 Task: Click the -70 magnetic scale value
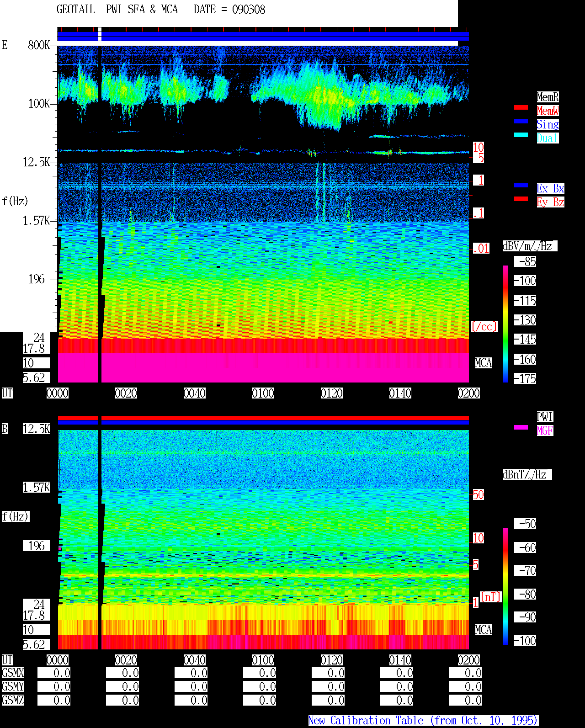525,570
